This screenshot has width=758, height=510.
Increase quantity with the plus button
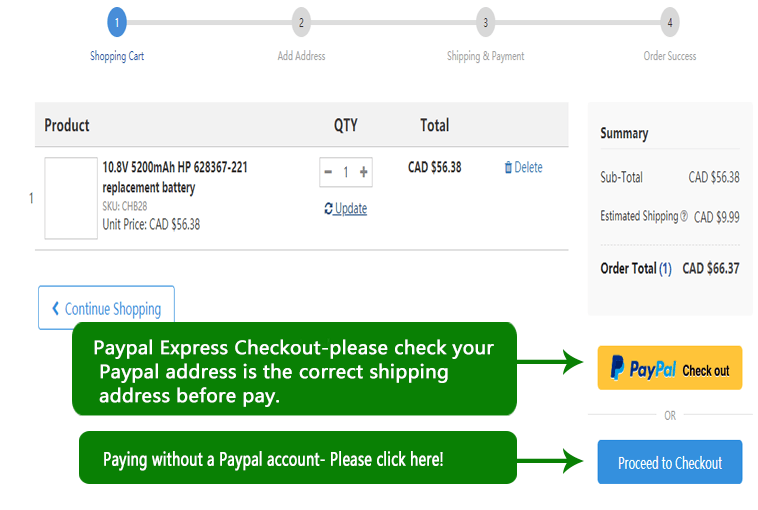pos(363,172)
